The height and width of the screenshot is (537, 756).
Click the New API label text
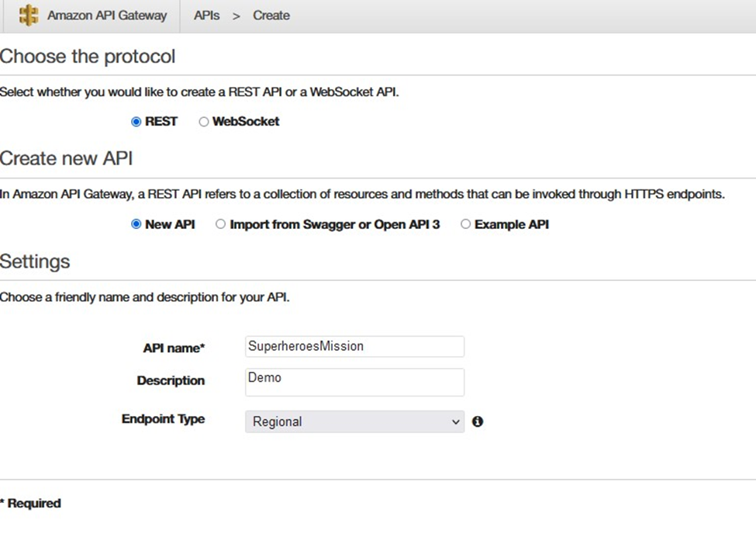click(170, 224)
